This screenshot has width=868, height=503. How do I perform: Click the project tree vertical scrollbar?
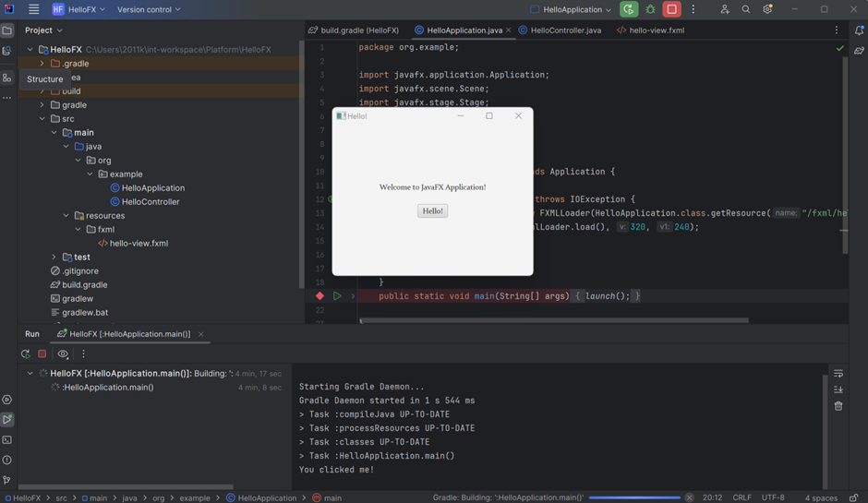[302, 165]
